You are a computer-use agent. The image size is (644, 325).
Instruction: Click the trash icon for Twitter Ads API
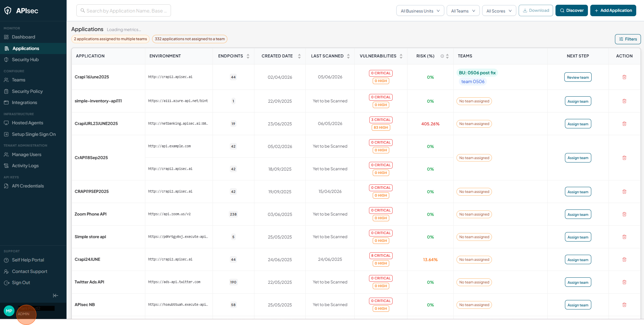[x=624, y=282]
